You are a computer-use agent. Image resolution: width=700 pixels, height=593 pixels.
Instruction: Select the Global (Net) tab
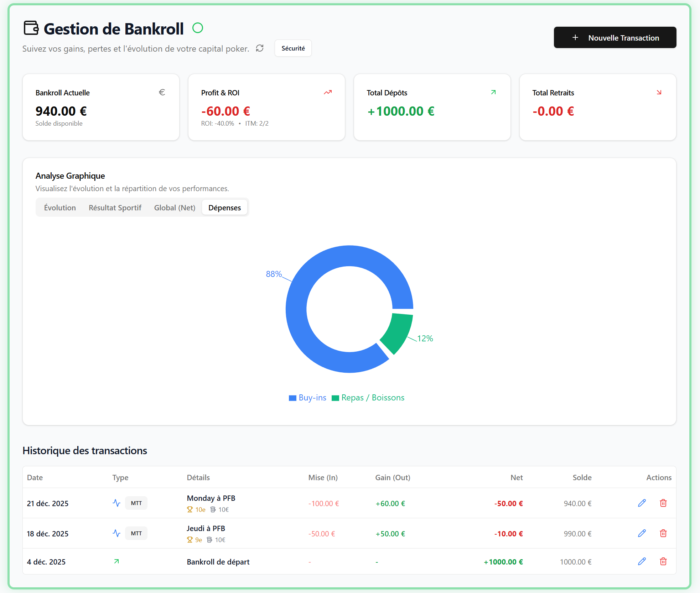[175, 208]
